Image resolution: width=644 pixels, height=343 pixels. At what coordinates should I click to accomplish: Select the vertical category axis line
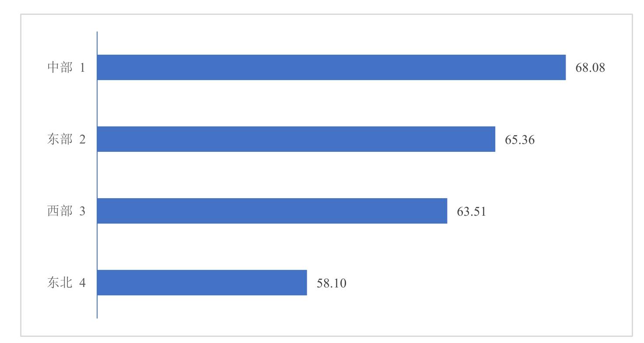click(x=97, y=175)
